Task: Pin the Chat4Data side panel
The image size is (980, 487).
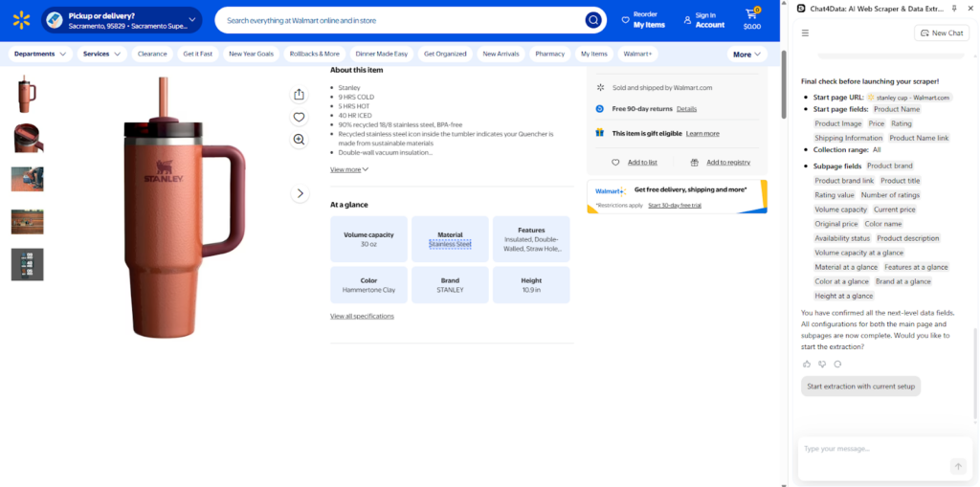Action: [x=954, y=8]
